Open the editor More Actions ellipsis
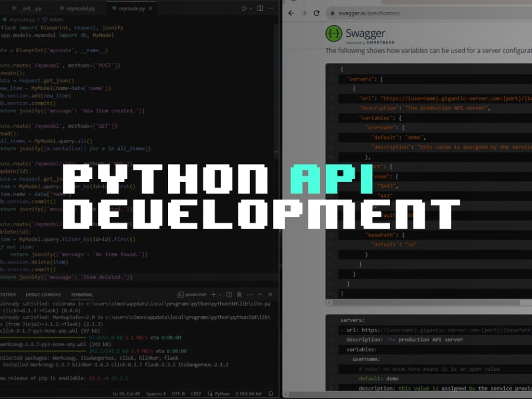Screen dimensions: 532x399 coord(270,8)
